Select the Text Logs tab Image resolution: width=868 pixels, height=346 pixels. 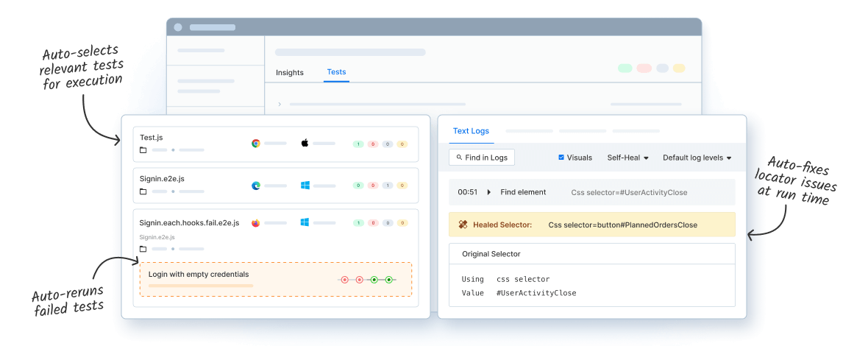point(471,131)
